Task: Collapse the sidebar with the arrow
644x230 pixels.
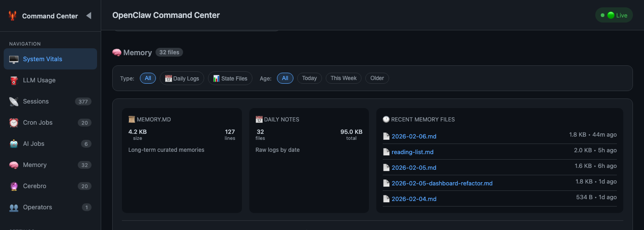Action: pyautogui.click(x=89, y=16)
